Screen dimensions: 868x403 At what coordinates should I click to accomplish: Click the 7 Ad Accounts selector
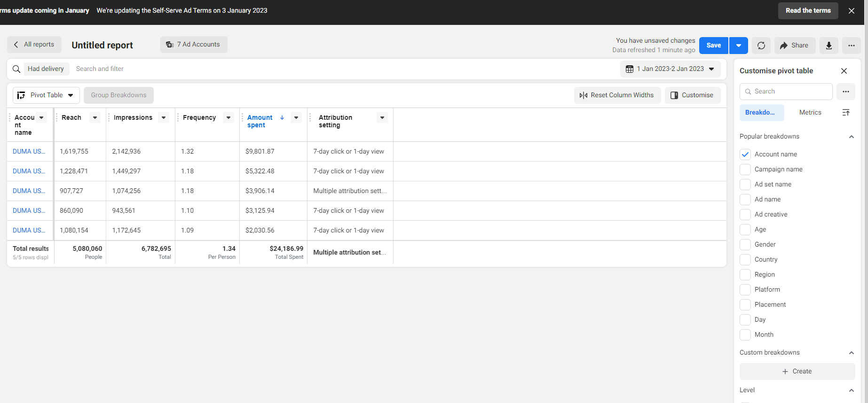pyautogui.click(x=194, y=45)
